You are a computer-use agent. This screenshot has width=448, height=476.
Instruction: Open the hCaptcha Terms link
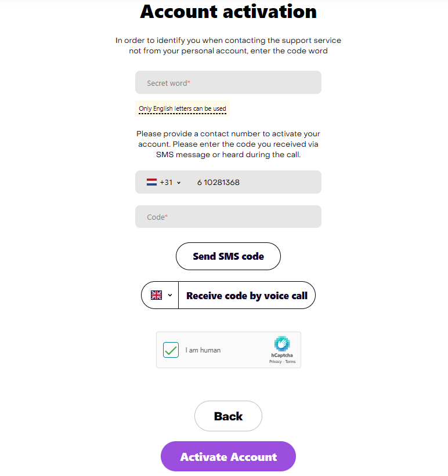point(290,362)
